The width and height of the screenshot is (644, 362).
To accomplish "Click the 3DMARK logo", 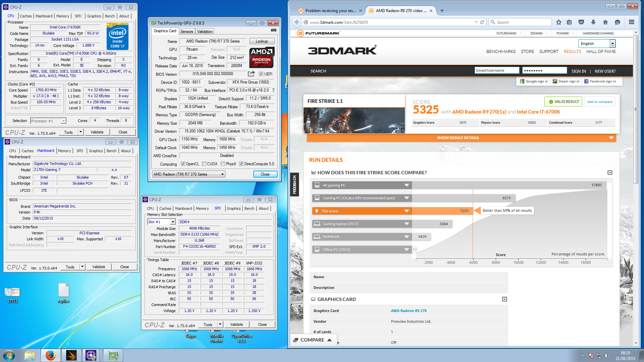I will coord(342,50).
